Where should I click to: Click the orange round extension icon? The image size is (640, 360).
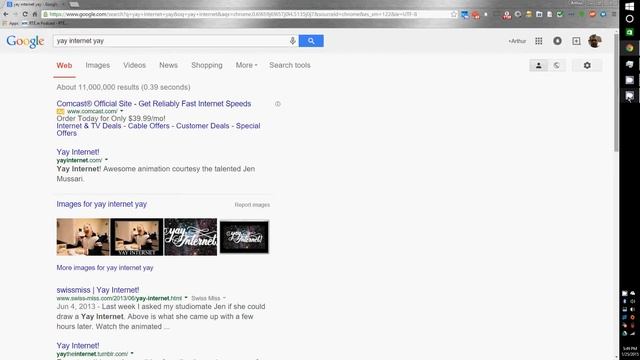coord(592,14)
